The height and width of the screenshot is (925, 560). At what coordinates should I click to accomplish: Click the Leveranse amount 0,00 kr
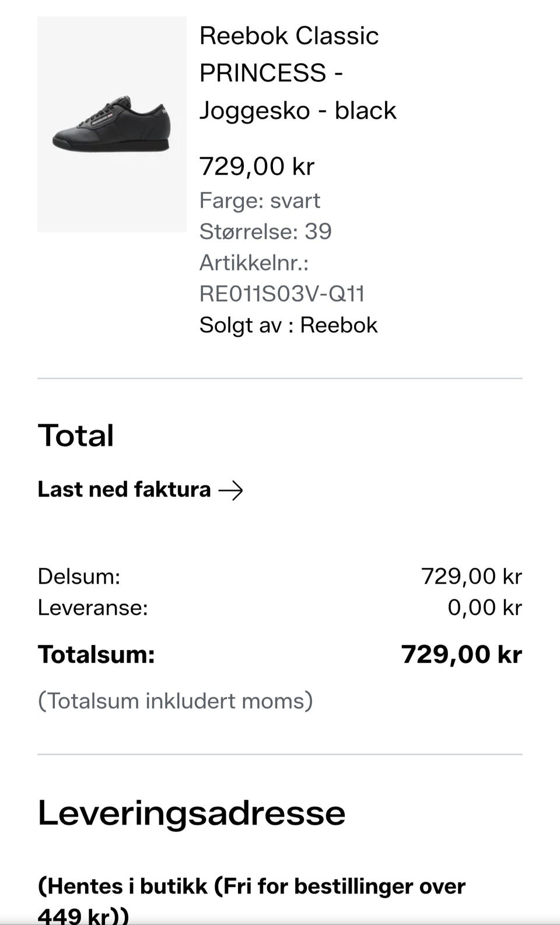(484, 608)
